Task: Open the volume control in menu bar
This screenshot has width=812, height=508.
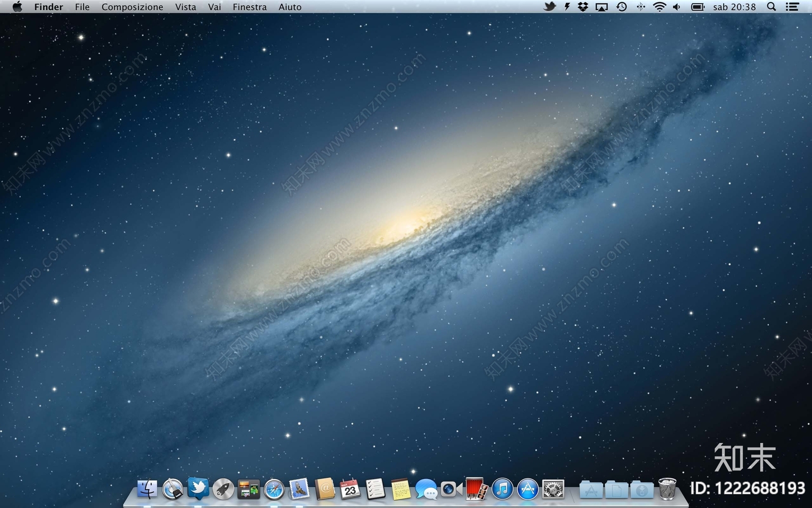Action: (676, 7)
